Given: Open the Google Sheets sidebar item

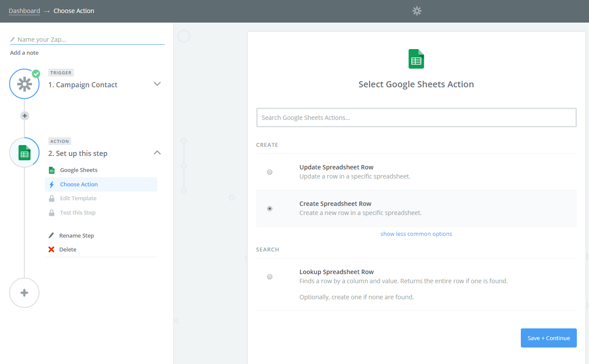Looking at the screenshot, I should [x=79, y=170].
